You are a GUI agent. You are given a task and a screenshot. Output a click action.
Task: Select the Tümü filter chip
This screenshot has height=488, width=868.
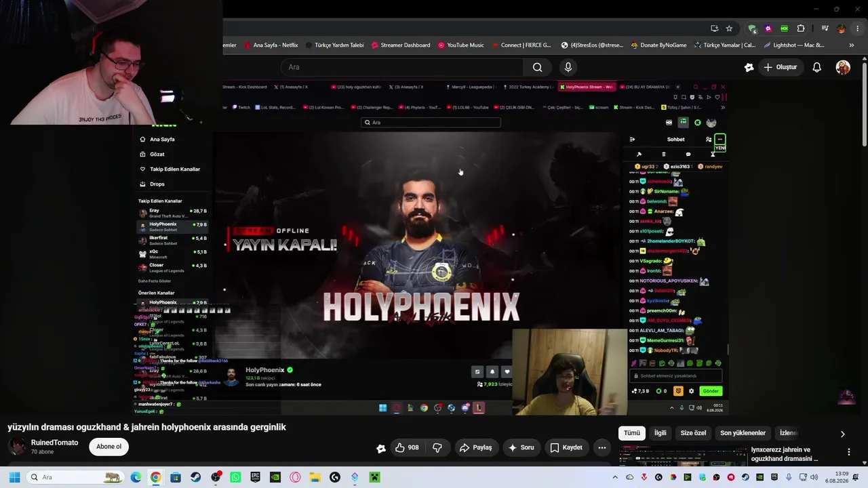(x=632, y=433)
